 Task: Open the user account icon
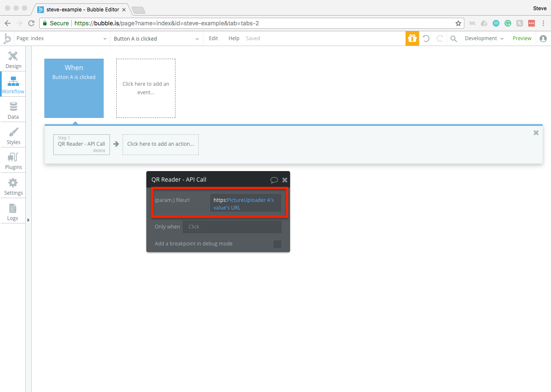coord(543,38)
